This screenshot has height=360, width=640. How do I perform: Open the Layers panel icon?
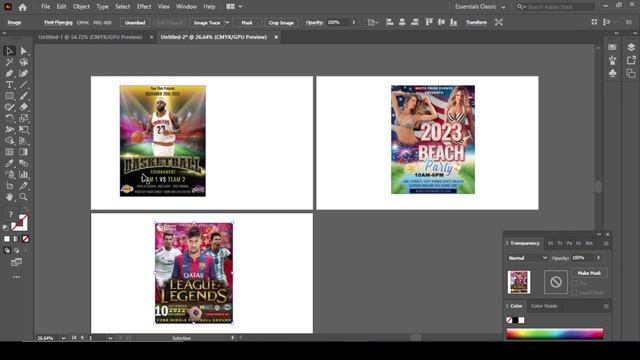pyautogui.click(x=631, y=47)
